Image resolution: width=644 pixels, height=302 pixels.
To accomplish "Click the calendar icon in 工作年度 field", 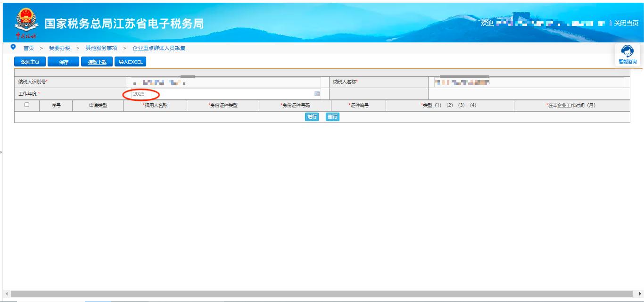I will pyautogui.click(x=317, y=94).
